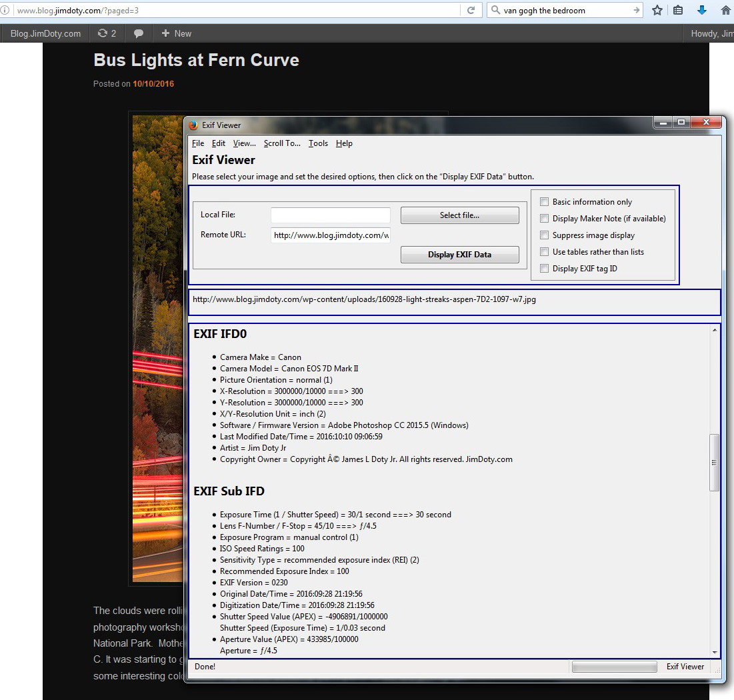The height and width of the screenshot is (700, 734).
Task: Open the View... menu
Action: [x=245, y=143]
